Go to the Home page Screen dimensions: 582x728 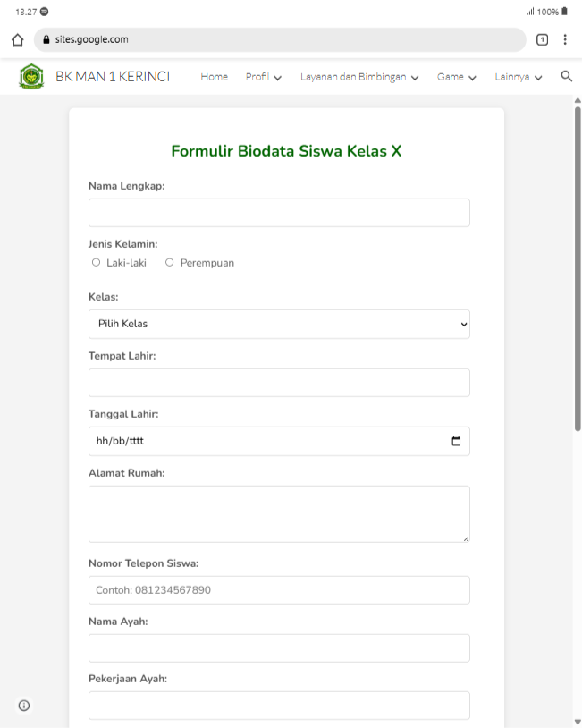pyautogui.click(x=215, y=77)
